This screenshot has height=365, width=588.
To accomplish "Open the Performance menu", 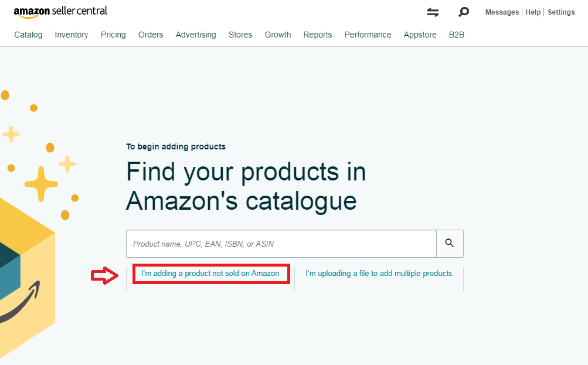I will pyautogui.click(x=368, y=35).
